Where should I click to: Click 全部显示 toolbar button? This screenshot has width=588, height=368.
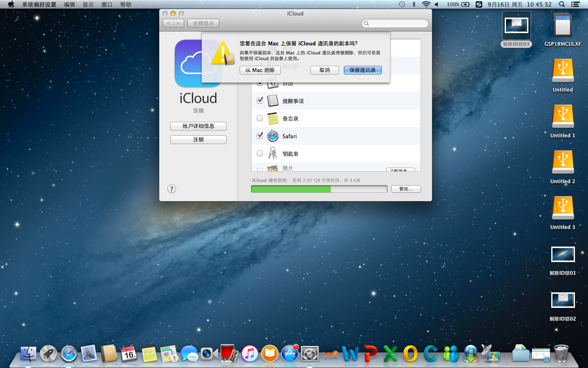(x=203, y=23)
